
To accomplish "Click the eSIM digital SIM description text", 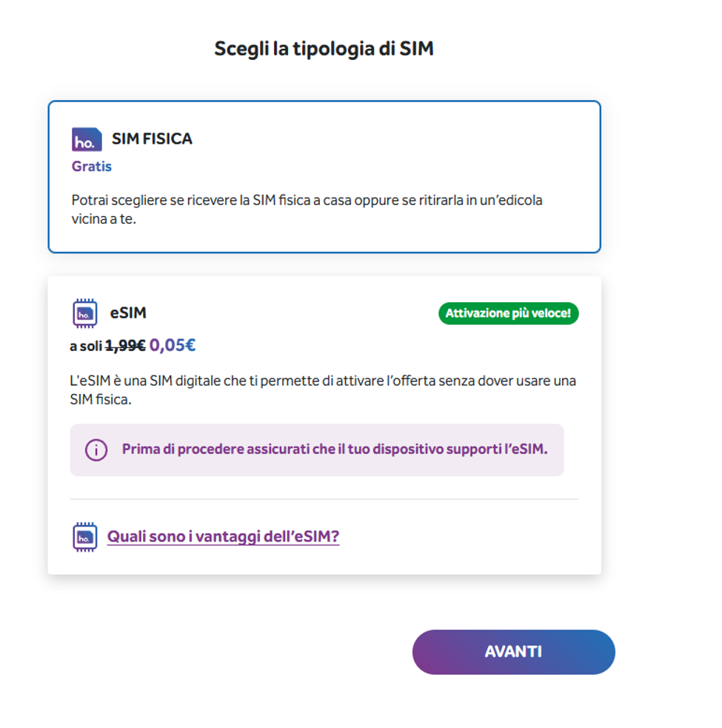I will (323, 390).
